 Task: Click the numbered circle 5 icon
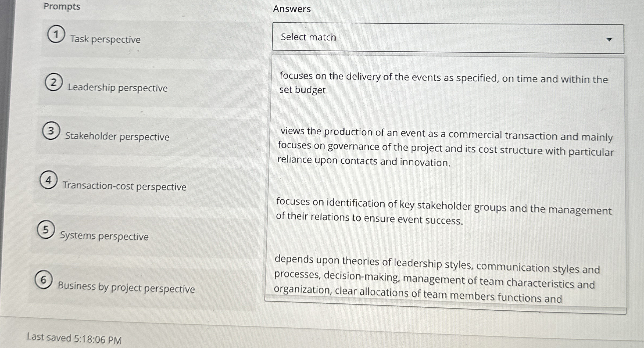pyautogui.click(x=46, y=230)
